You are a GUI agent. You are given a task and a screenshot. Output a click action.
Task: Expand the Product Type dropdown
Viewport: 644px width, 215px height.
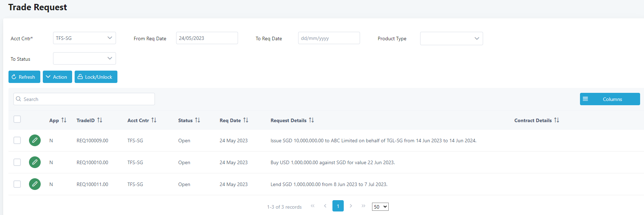(x=451, y=38)
